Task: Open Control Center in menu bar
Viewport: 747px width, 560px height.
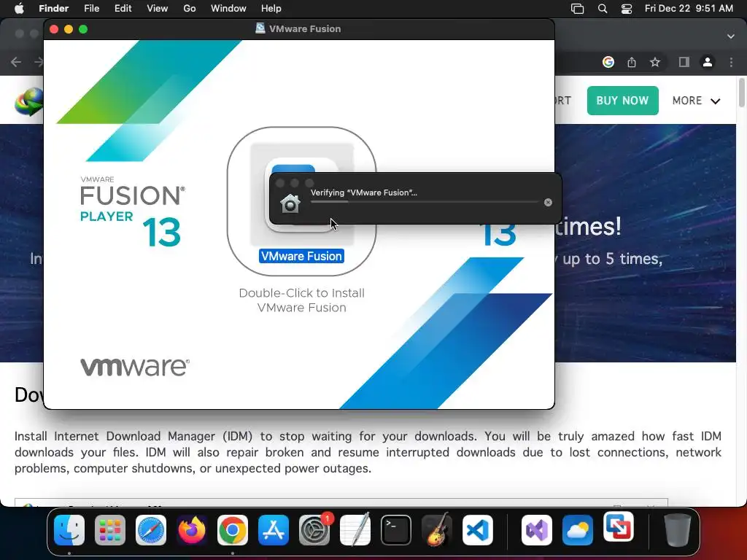Action: click(627, 9)
